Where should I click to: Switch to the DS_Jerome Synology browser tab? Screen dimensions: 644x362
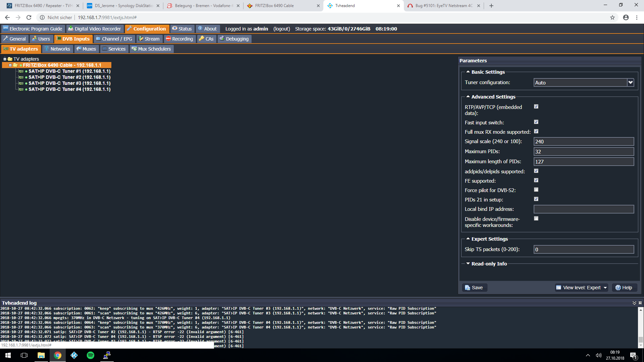point(123,6)
